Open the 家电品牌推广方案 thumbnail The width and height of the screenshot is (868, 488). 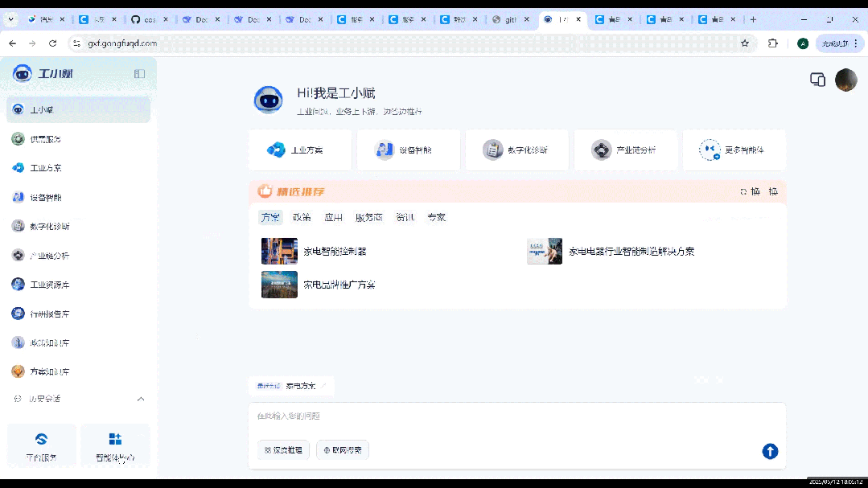(x=279, y=285)
